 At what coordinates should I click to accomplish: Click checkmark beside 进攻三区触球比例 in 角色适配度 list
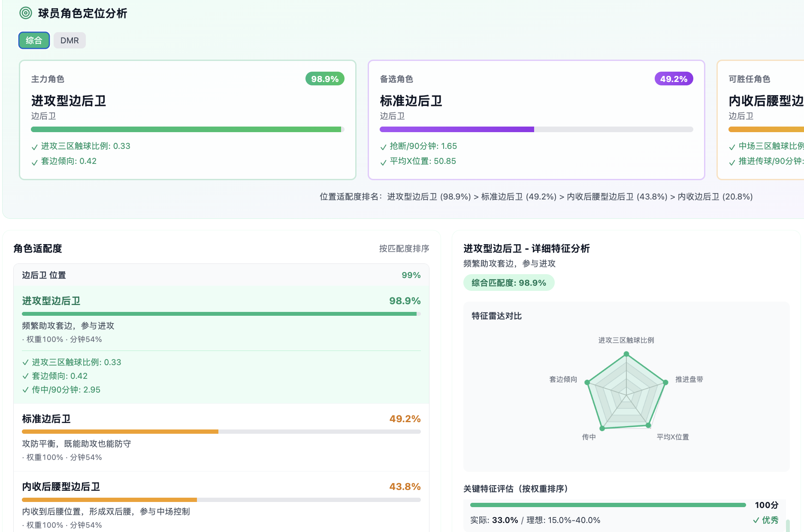pyautogui.click(x=26, y=363)
